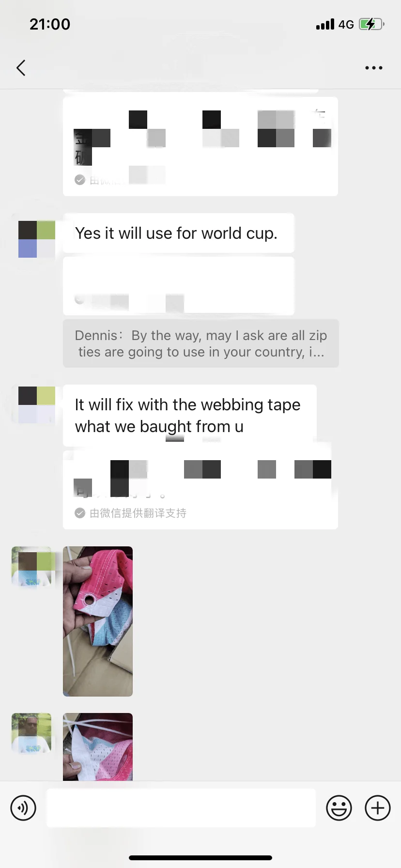Screen dimensions: 401x868
Task: Open the pink mesh fabric photo with eyelet
Action: (x=98, y=621)
